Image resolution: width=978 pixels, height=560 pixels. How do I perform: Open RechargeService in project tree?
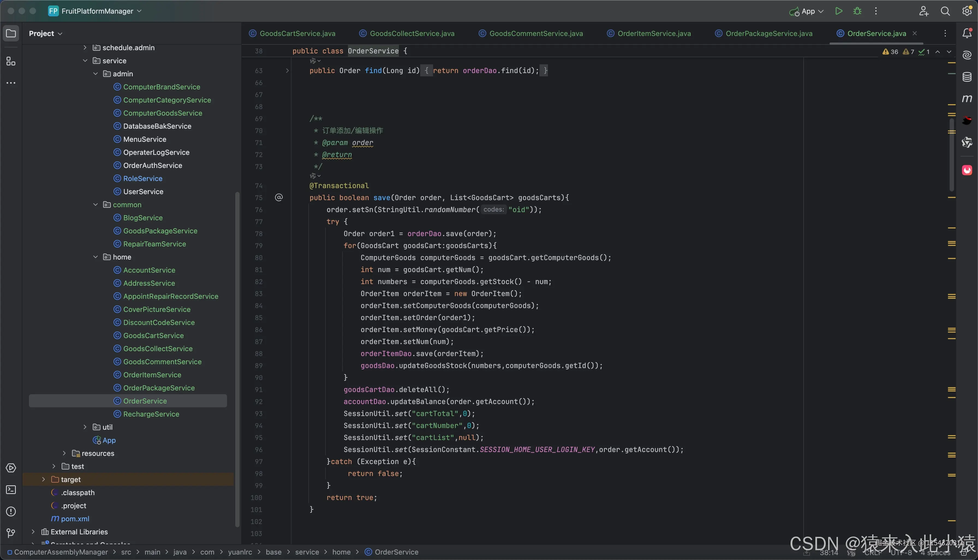(x=151, y=414)
